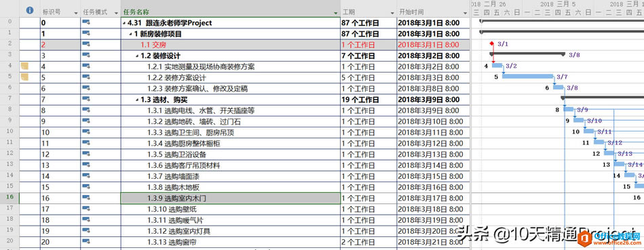
Task: Select the 1.3.9 选购室内木门 cell
Action: (x=231, y=199)
